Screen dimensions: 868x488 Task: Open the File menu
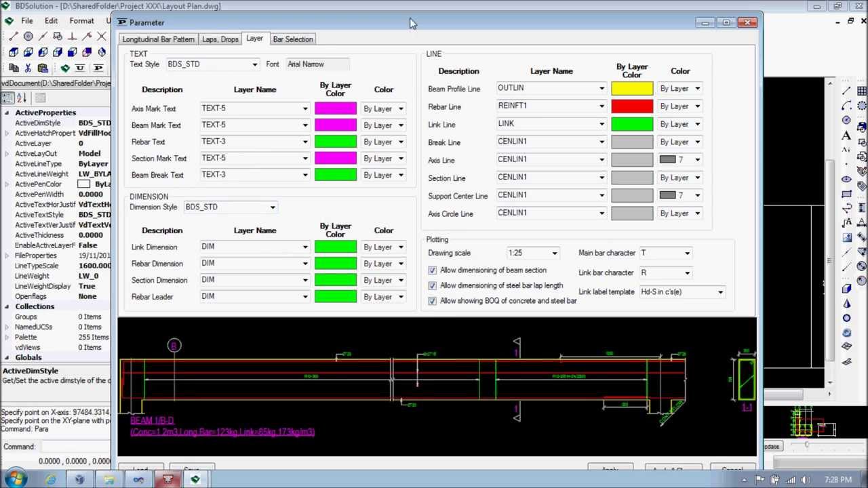(26, 21)
